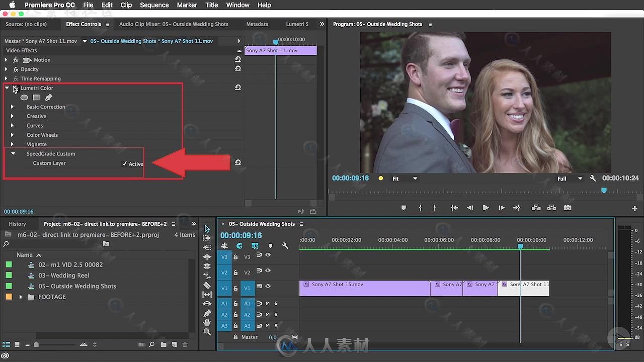Click Name column header in Project panel

pos(24,255)
